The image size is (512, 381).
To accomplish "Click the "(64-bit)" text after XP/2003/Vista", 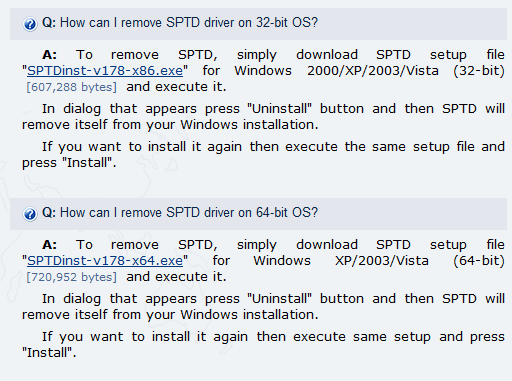I will click(479, 261).
